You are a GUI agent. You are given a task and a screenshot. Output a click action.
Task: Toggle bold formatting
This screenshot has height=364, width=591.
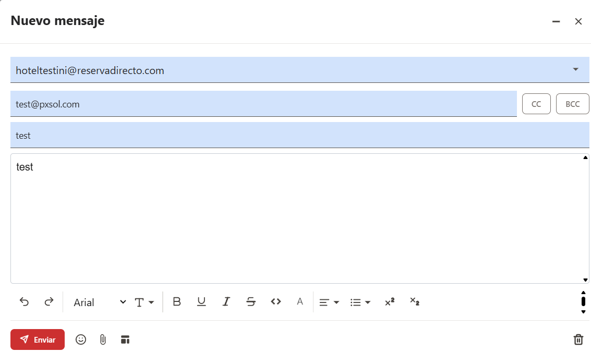(x=177, y=302)
